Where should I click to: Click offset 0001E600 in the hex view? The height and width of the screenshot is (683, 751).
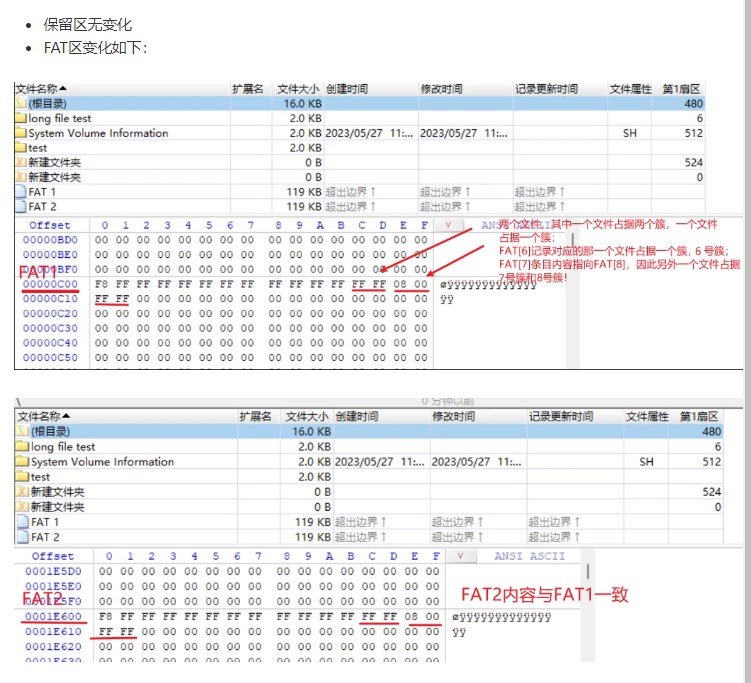(x=53, y=616)
